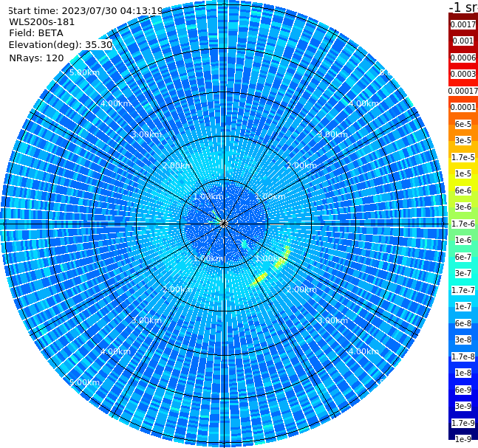Screen dimensions: 478x448
Task: Click the 6e-6 colorbar label
Action: [x=463, y=190]
